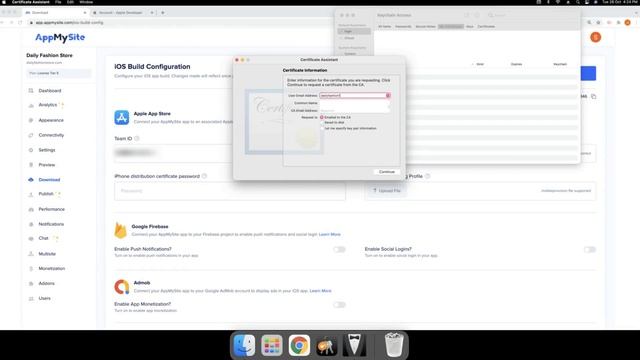
Task: Click the Keychain Access search field
Action: 531,15
